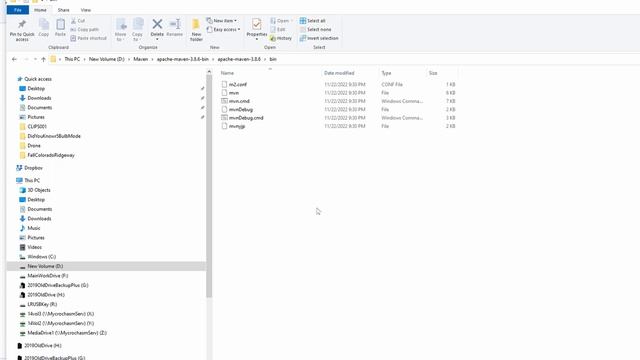This screenshot has height=360, width=640.
Task: Open the New item dropdown
Action: tap(222, 21)
